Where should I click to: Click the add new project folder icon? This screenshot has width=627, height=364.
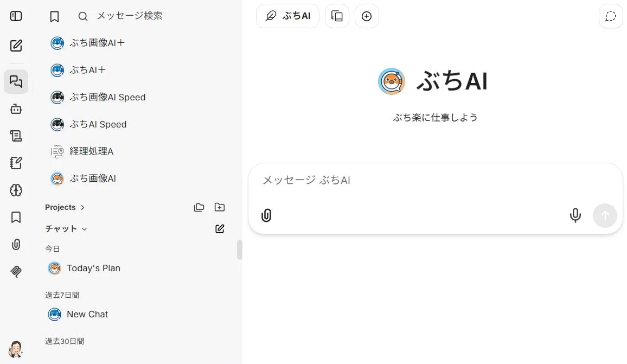(x=220, y=207)
